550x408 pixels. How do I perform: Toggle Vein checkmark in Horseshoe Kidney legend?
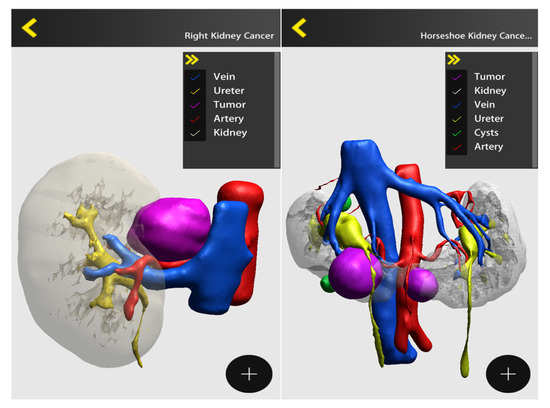coord(456,105)
